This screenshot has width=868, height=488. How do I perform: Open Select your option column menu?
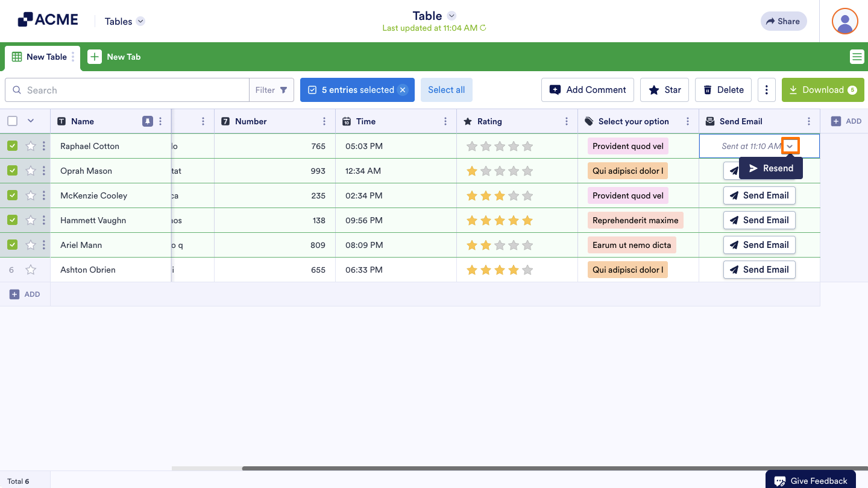[x=688, y=121]
